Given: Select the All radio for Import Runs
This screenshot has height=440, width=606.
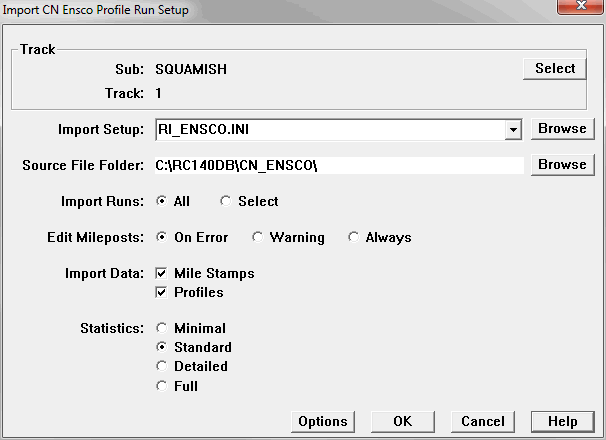Looking at the screenshot, I should [162, 202].
